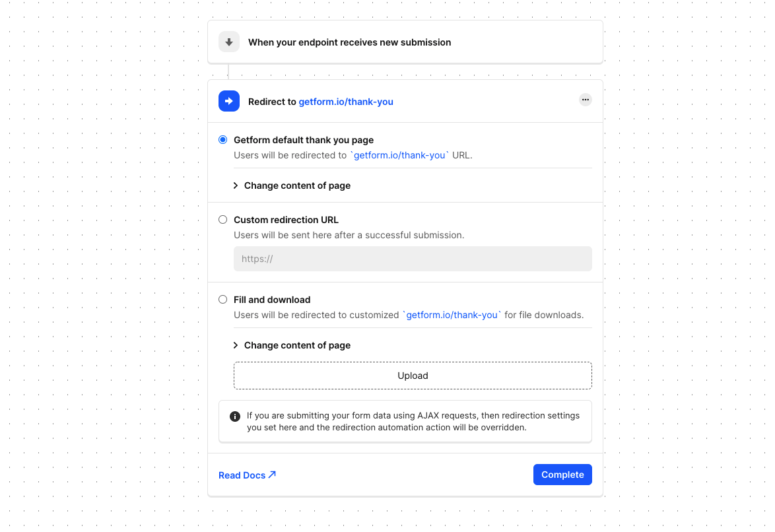The image size is (775, 532).
Task: Click chevron beside first Change content of page
Action: (236, 185)
